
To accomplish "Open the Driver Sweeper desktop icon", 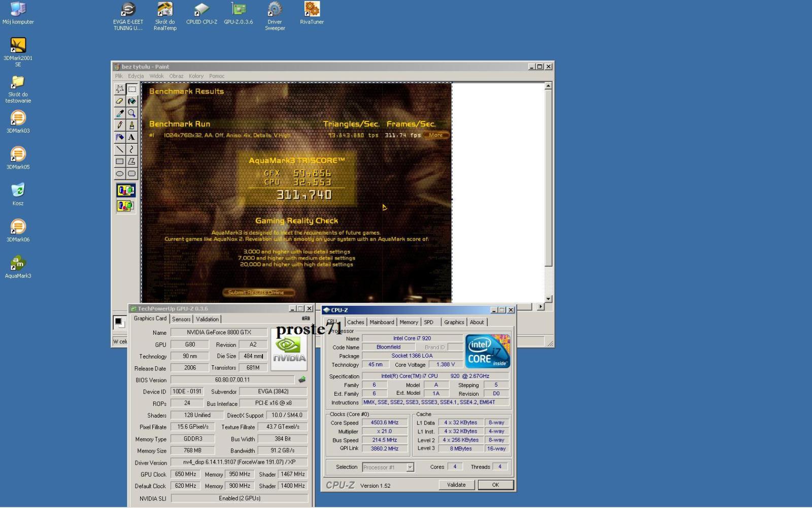I will [x=275, y=16].
